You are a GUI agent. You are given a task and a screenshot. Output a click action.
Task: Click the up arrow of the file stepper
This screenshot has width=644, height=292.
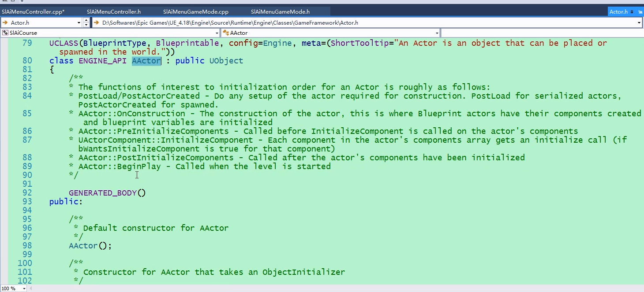coord(86,21)
